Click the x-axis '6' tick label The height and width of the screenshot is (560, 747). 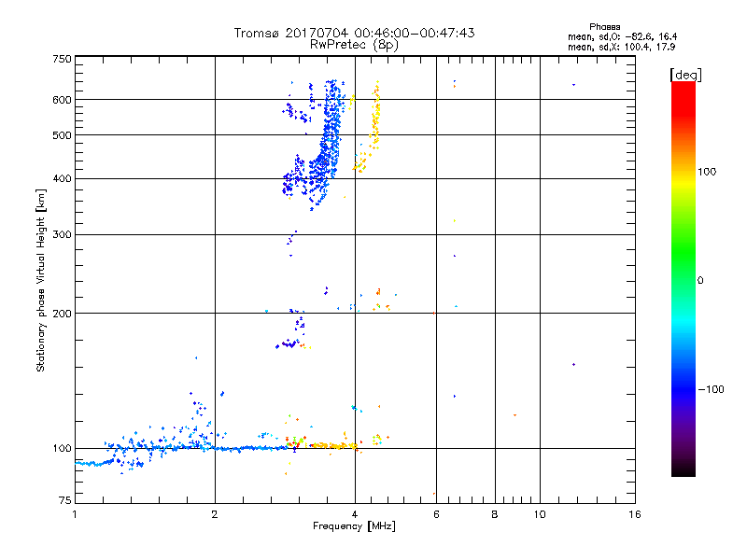436,514
